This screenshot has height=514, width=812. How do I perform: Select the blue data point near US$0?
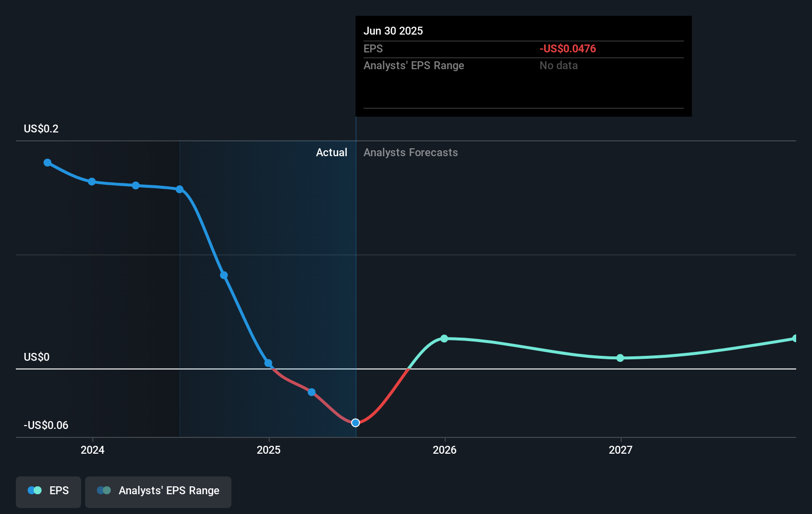point(268,363)
